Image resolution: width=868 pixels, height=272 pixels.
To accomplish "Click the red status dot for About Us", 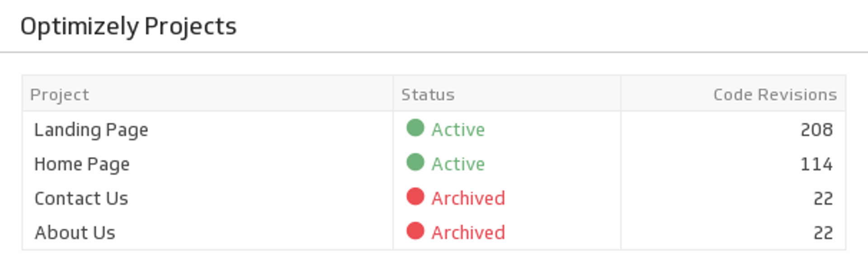I will click(415, 231).
